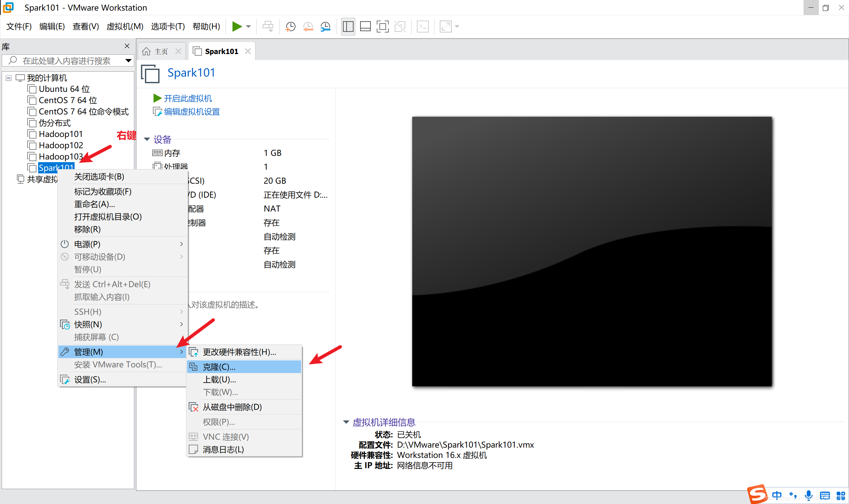Choose 从磁盘中删除(D) menu entry
Screen dimensions: 849x504
[232, 407]
